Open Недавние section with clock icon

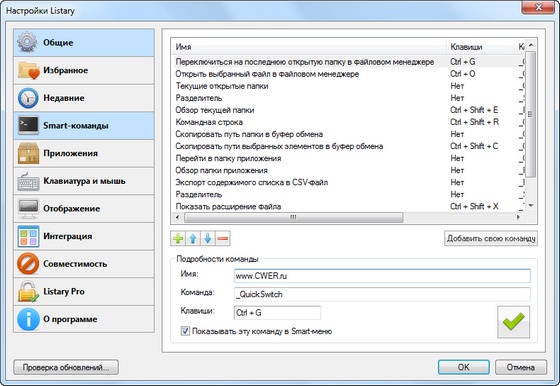point(84,98)
